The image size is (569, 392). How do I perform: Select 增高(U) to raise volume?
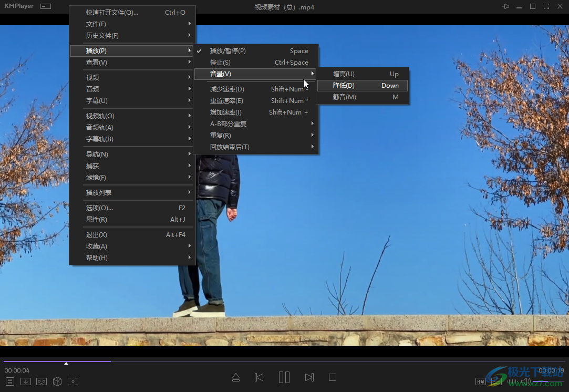point(363,74)
